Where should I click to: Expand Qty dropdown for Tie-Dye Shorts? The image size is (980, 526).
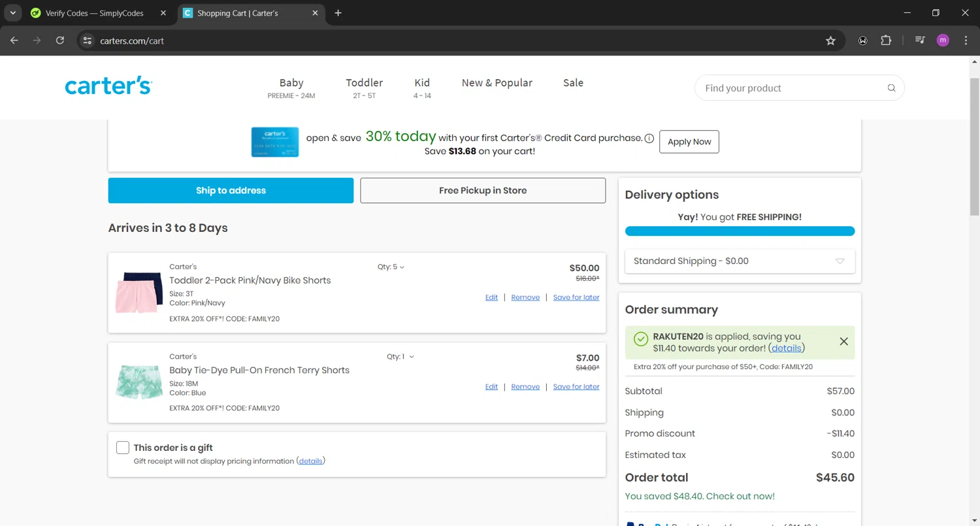[x=400, y=357]
